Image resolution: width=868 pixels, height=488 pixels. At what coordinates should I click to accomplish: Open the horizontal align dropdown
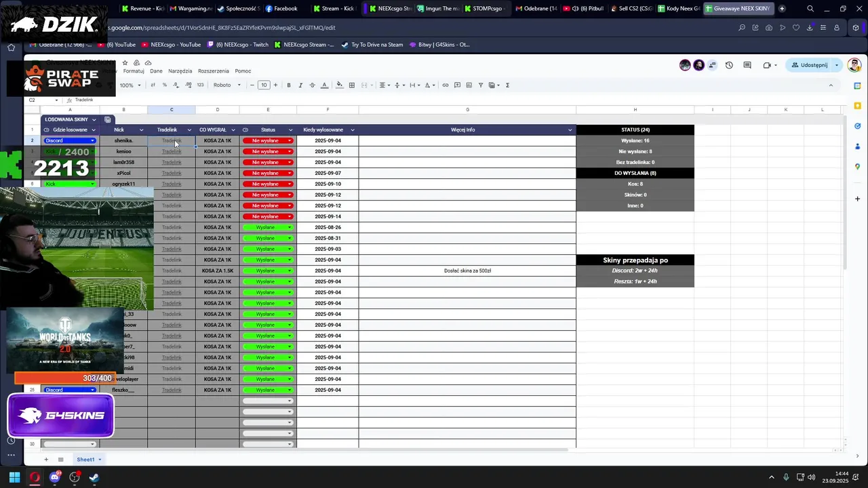(x=384, y=85)
